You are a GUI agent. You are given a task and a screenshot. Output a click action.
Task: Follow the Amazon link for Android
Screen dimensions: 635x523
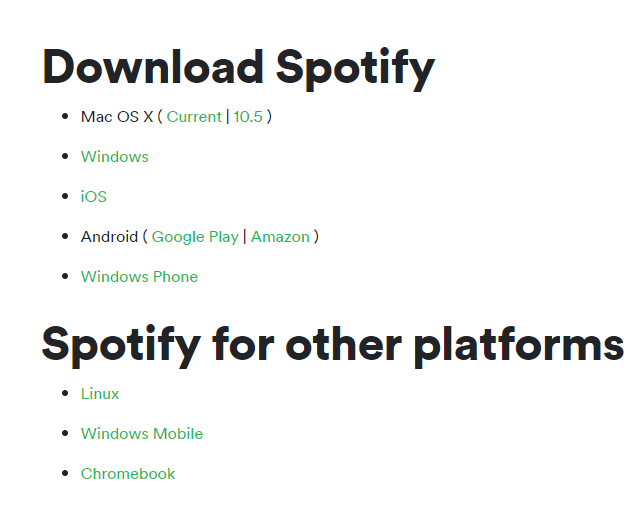280,237
